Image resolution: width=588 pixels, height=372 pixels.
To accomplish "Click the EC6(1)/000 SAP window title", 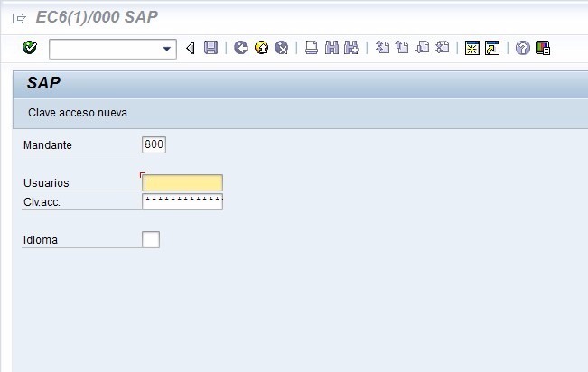I will [x=97, y=17].
